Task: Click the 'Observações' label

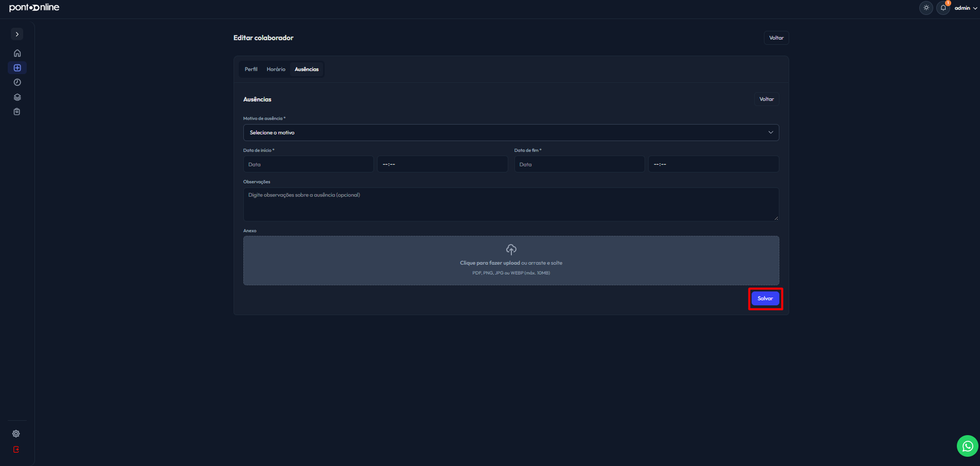Action: point(257,182)
